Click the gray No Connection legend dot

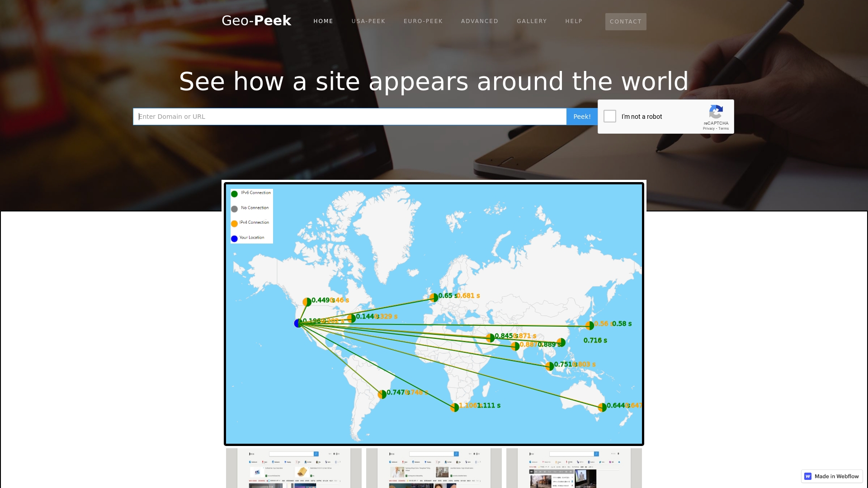click(x=234, y=209)
